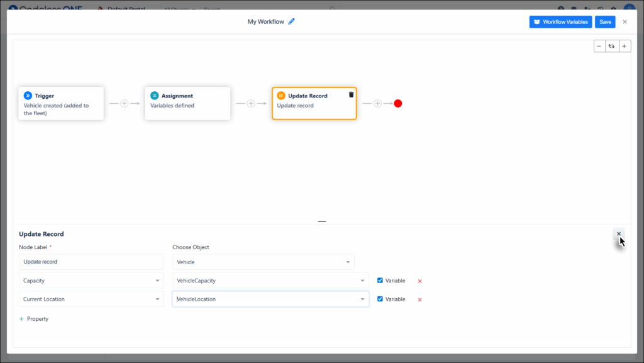The image size is (644, 363).
Task: Select the Assignment node on canvas
Action: 187,103
